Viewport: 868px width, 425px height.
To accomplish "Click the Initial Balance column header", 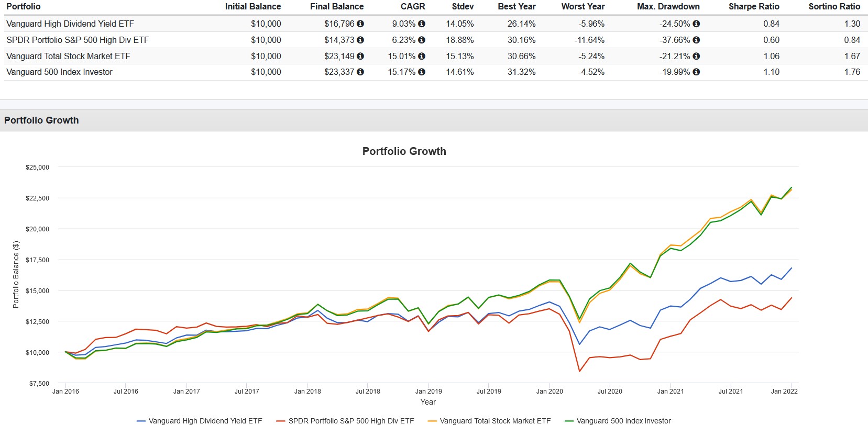I will point(253,6).
